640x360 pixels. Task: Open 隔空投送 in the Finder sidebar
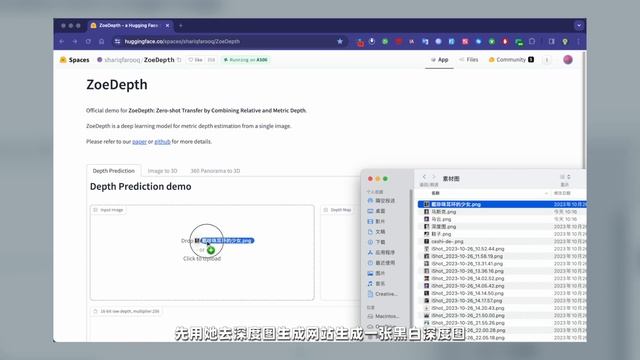click(381, 200)
